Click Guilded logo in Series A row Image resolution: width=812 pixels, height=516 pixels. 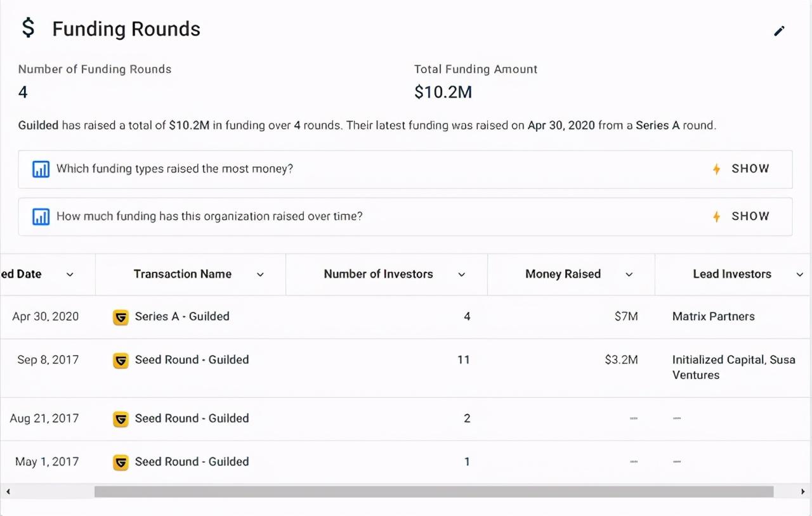(121, 317)
